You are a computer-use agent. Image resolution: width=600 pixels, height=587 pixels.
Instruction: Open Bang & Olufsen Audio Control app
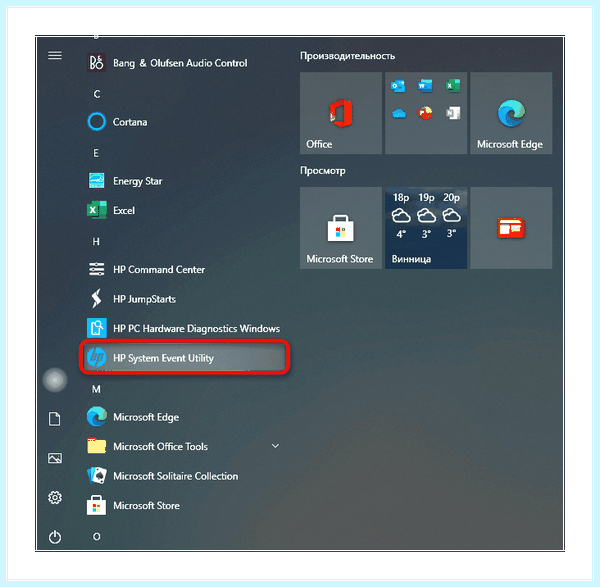coord(184,63)
